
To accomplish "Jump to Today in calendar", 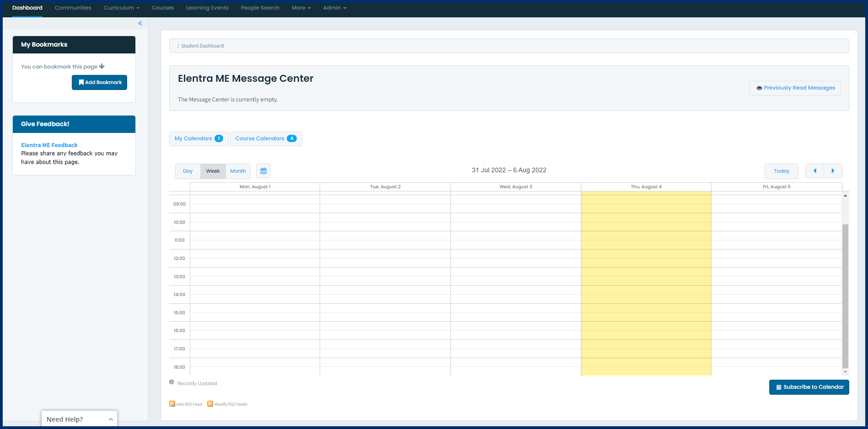I will click(x=782, y=171).
